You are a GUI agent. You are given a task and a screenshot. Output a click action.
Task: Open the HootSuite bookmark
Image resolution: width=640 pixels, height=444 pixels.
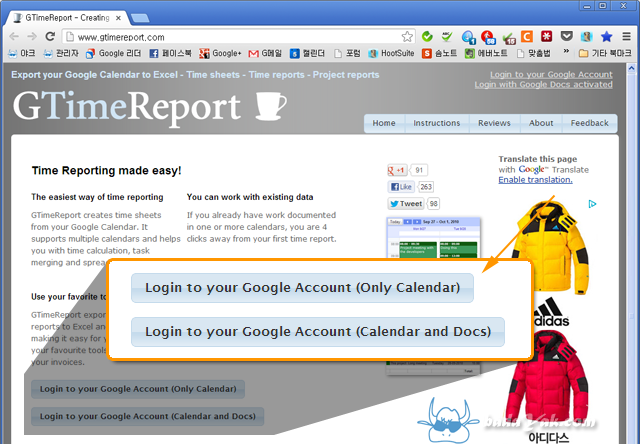click(x=391, y=53)
